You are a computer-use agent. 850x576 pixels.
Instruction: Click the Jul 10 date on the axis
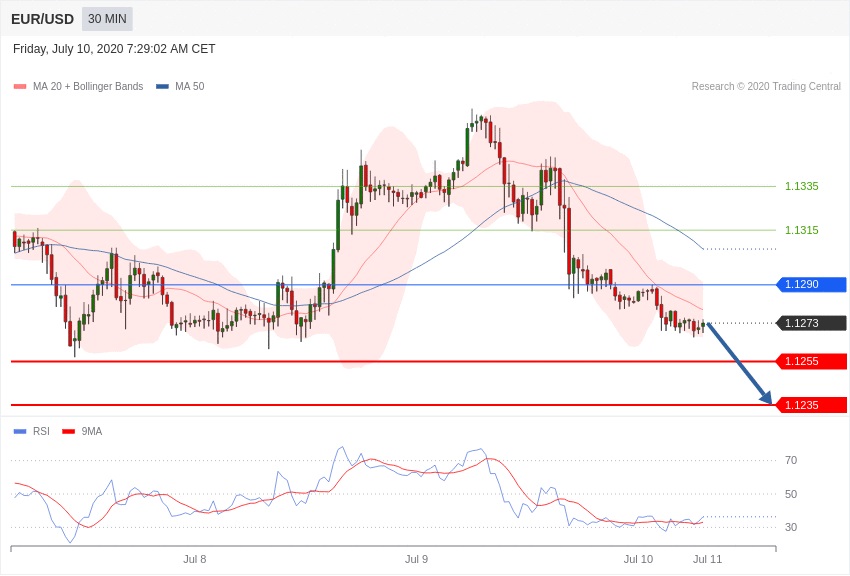pos(638,559)
